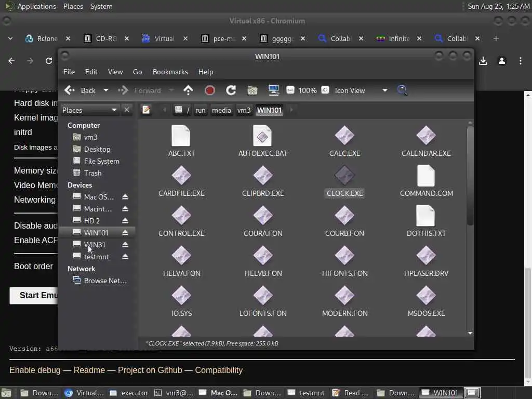Click the run path breadcrumb button
This screenshot has width=532, height=399.
pos(200,110)
